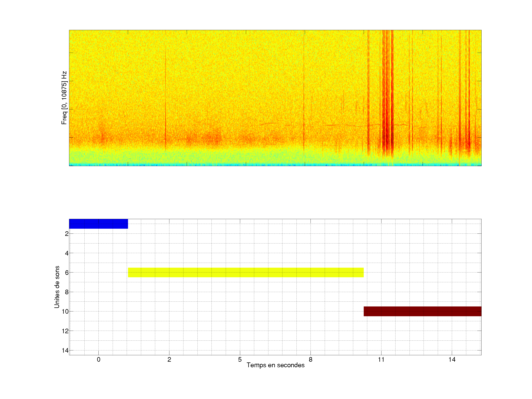
Task: Click y-axis tick label 2
Action: [67, 234]
